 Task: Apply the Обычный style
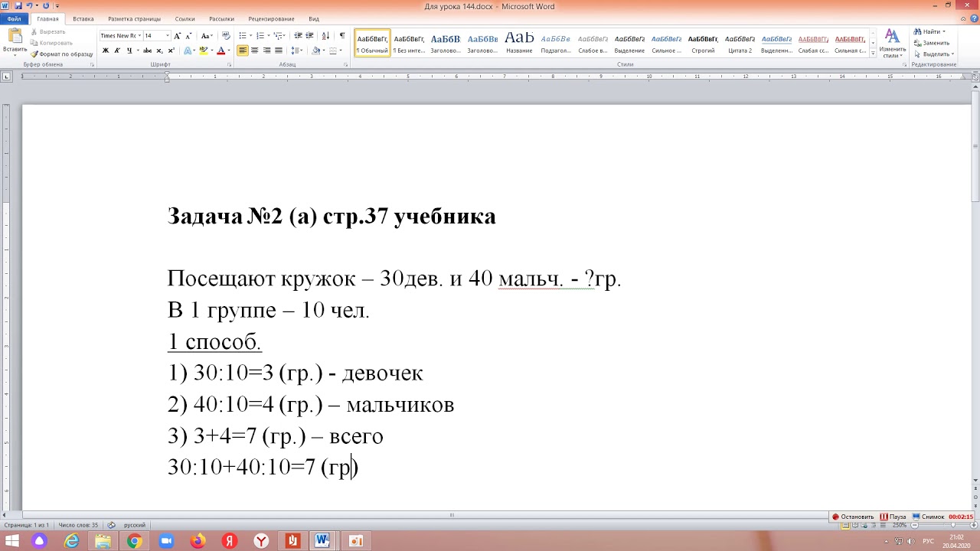372,43
